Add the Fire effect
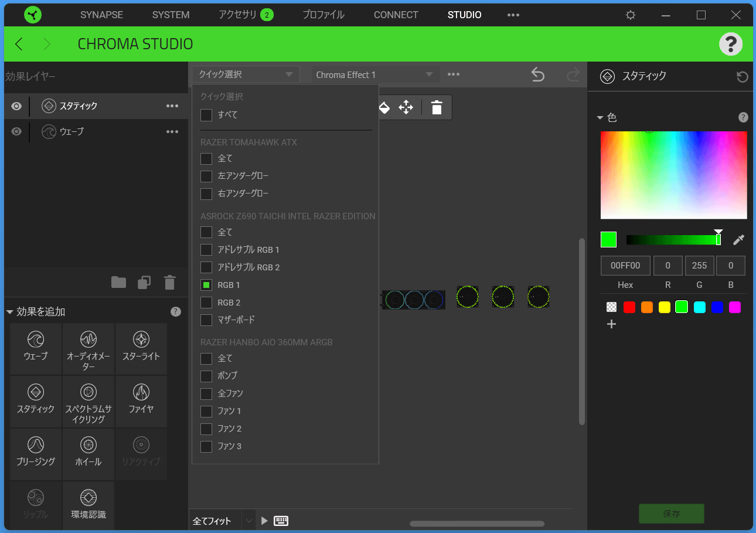The height and width of the screenshot is (533, 756). 141,401
